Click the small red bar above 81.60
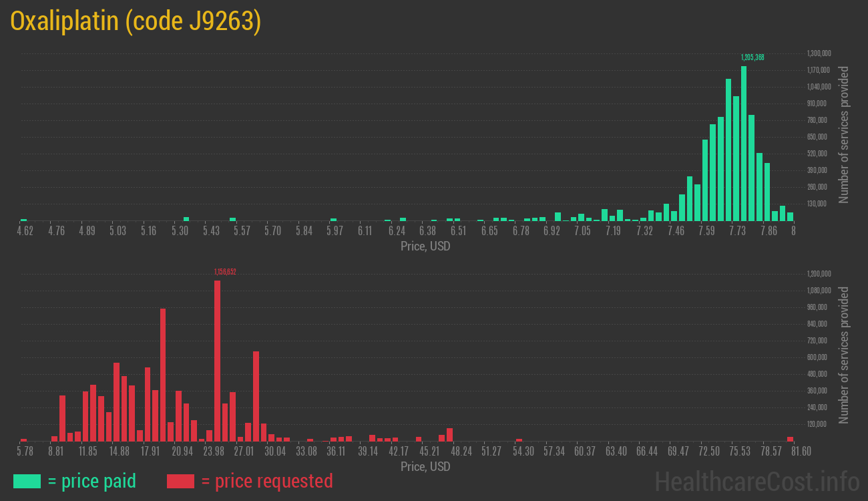This screenshot has height=501, width=868. pos(791,439)
